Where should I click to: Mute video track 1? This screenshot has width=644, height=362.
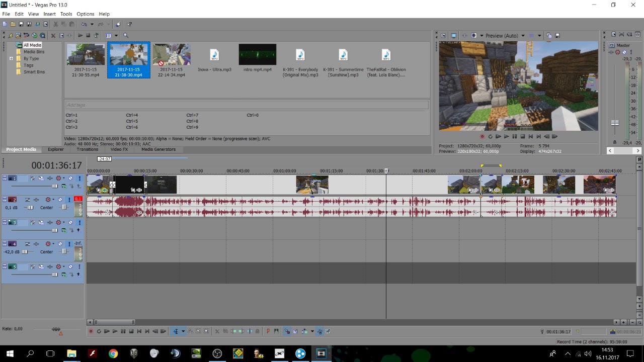[x=70, y=178]
